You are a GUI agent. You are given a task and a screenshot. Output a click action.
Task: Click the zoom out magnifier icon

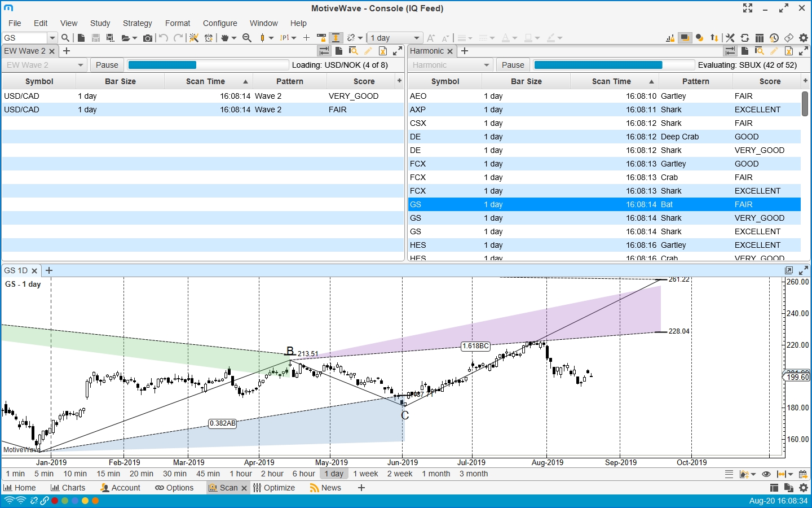click(x=247, y=38)
